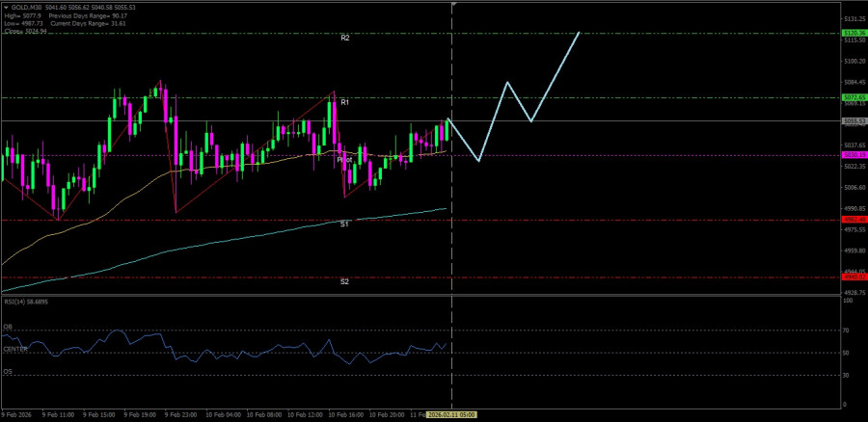868x422 pixels.
Task: Click the 5100.20 price scale value
Action: (x=854, y=62)
